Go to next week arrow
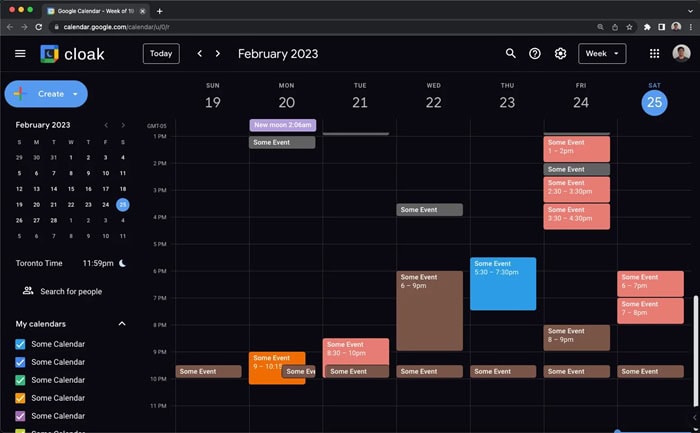This screenshot has height=433, width=700. point(218,53)
